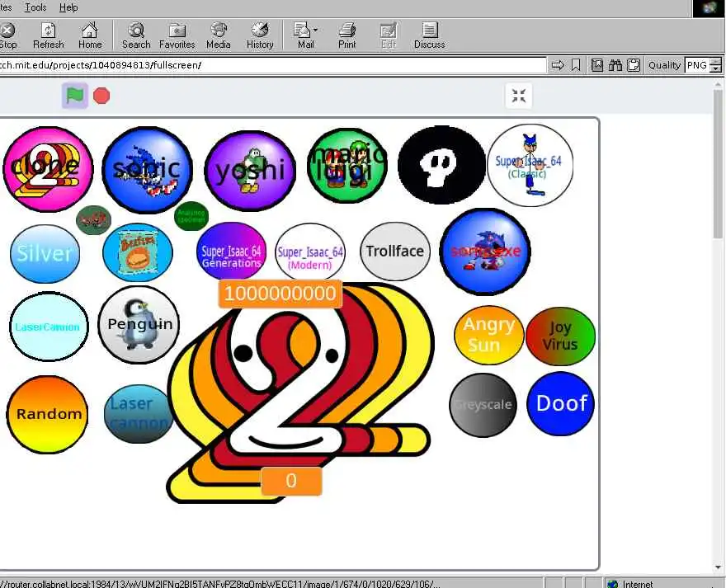Open the Tools menu
Image resolution: width=726 pixels, height=588 pixels.
[x=35, y=7]
